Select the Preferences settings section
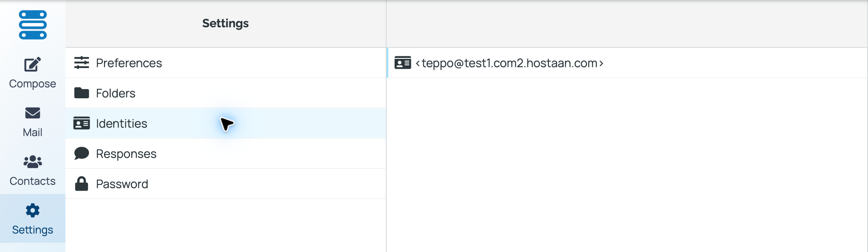The width and height of the screenshot is (868, 252). click(226, 63)
